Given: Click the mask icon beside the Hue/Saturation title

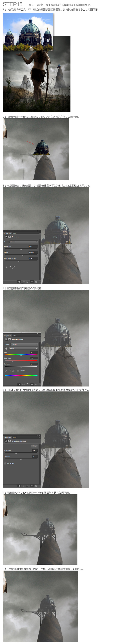Looking at the screenshot, I should coord(10,339).
